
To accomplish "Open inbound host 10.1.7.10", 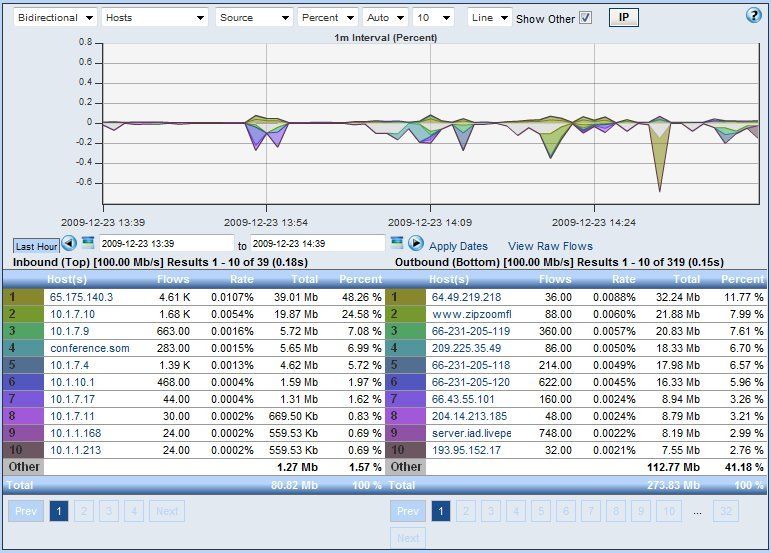I will coord(72,314).
